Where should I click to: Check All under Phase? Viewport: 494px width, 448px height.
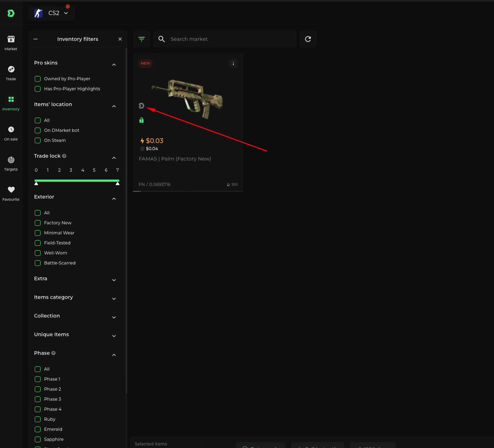click(x=38, y=369)
